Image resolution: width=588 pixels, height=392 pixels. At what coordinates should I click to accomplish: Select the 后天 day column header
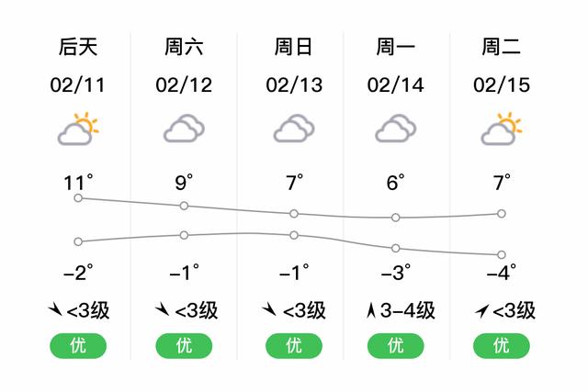coord(78,47)
